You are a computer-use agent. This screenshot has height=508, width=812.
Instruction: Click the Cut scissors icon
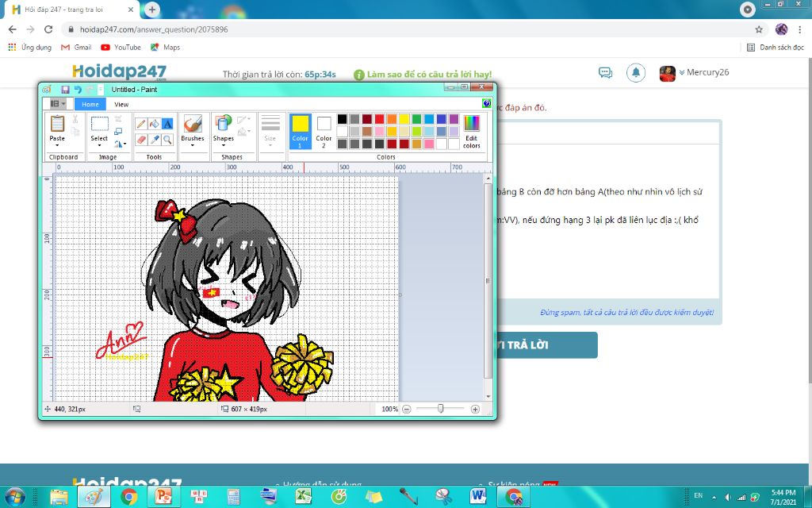[x=75, y=119]
